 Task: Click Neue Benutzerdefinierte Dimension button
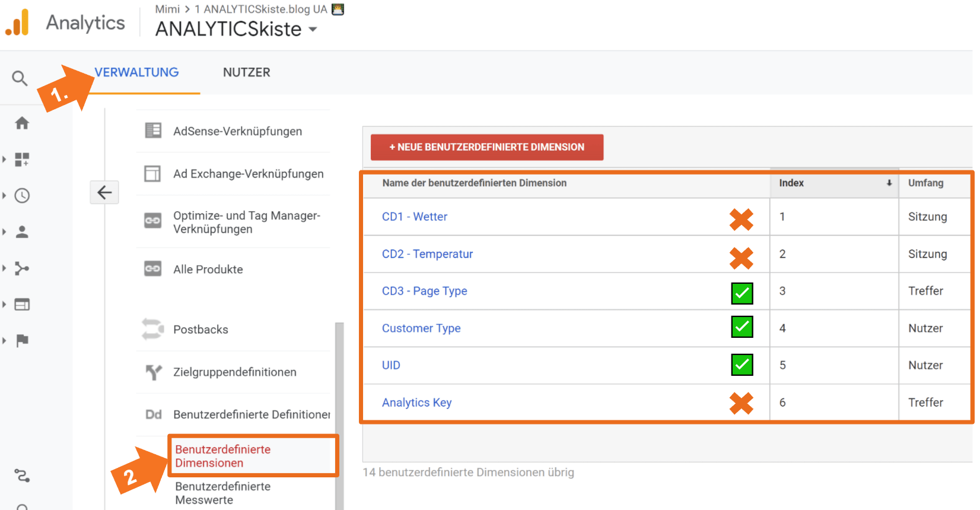click(x=486, y=147)
